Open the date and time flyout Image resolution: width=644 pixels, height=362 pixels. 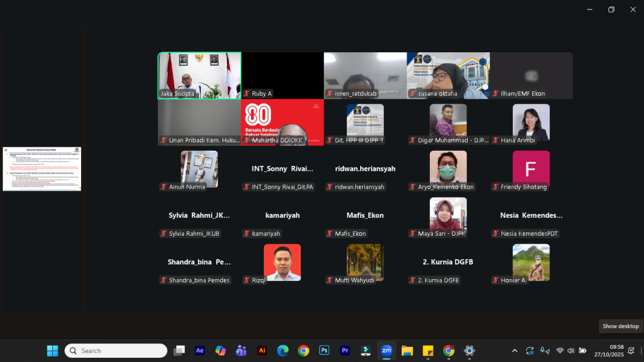[x=609, y=351]
